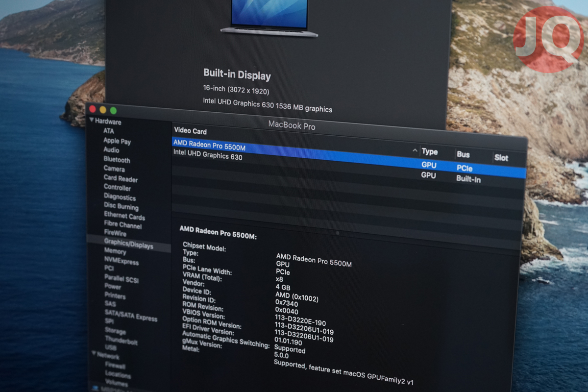Minimize the window with the yellow button
Screen dimensions: 588x392
(103, 110)
